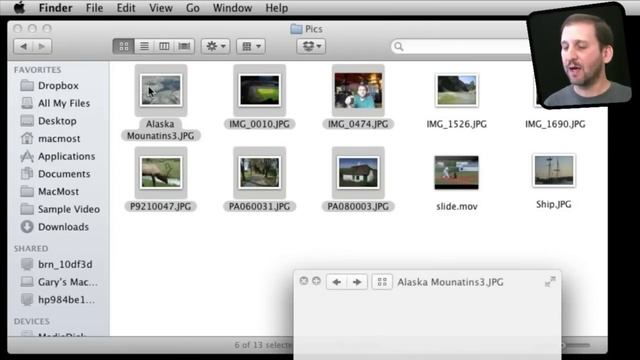The width and height of the screenshot is (640, 360).
Task: Select IMG_0474.JPG thumbnail
Action: pos(358,90)
